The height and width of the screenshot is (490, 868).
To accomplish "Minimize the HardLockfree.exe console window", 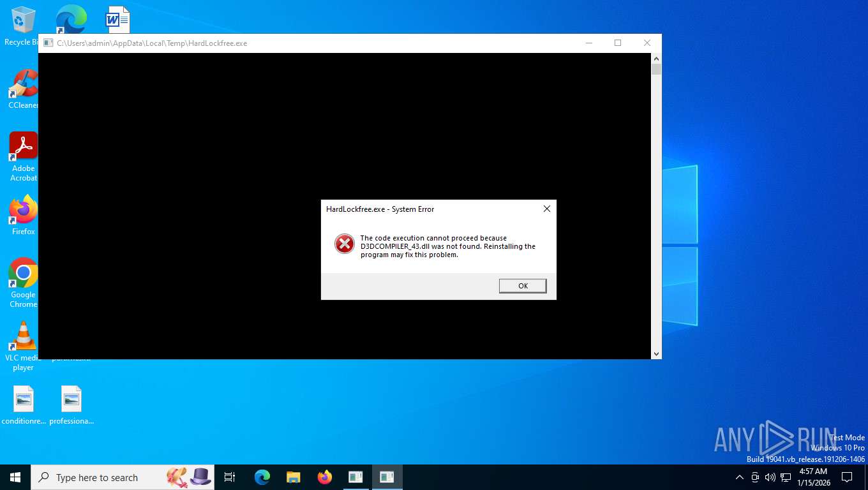I will (x=588, y=43).
